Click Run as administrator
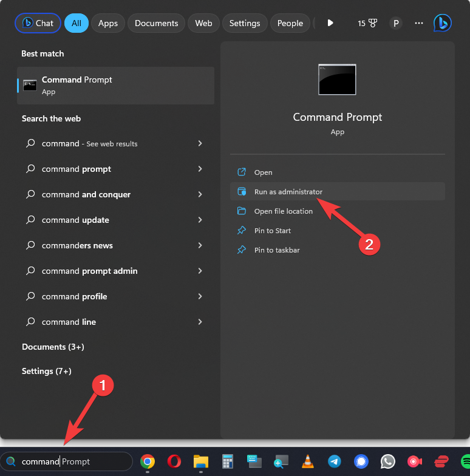The width and height of the screenshot is (470, 476). coord(288,192)
